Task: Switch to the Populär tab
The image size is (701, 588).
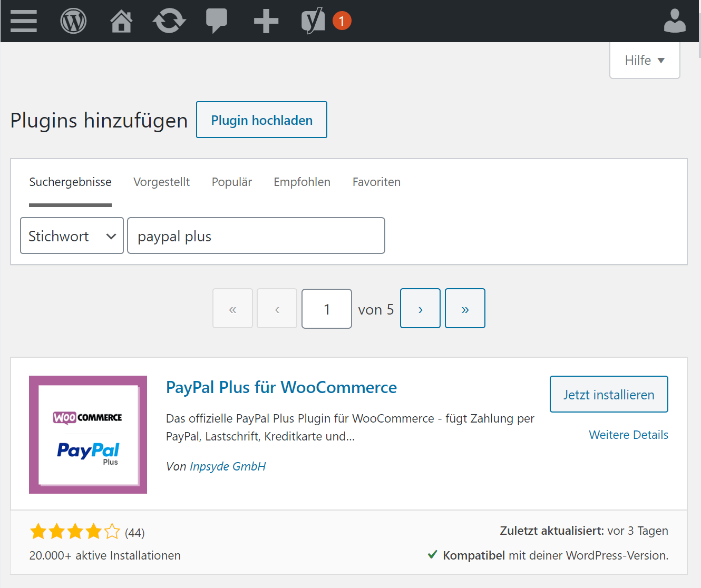Action: [x=231, y=182]
